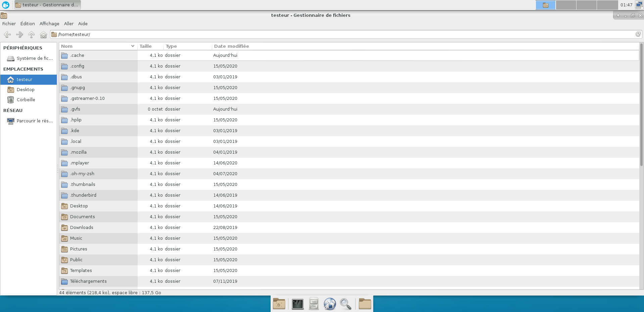Open the Téléchargements folder

coord(88,281)
